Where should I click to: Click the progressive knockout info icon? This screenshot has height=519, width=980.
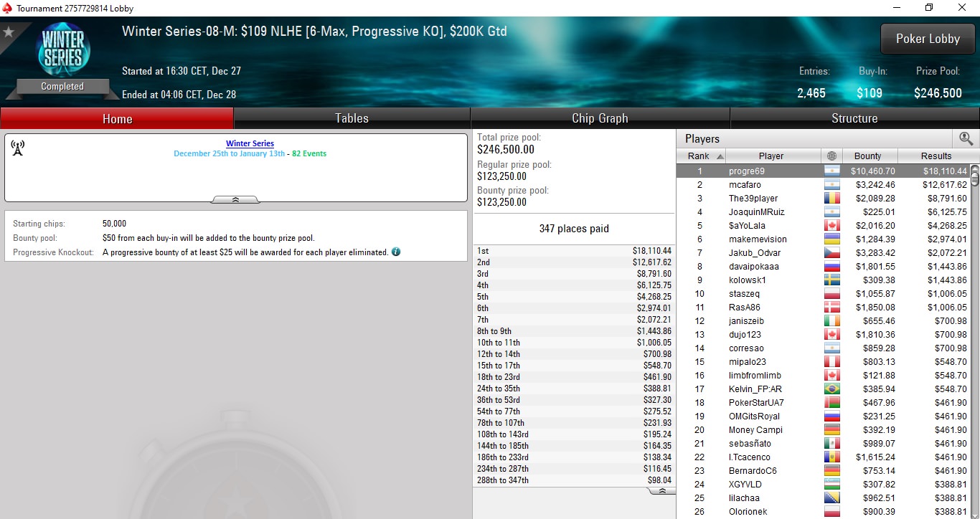pos(396,252)
